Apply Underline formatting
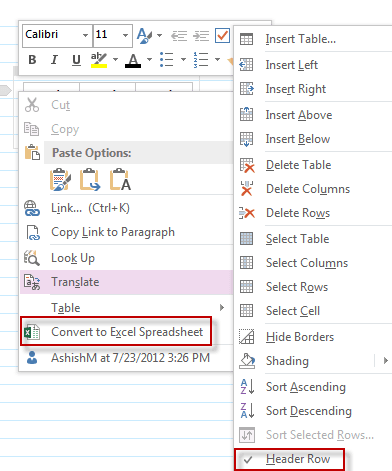Screen dimensions: 392x471 (x=76, y=60)
